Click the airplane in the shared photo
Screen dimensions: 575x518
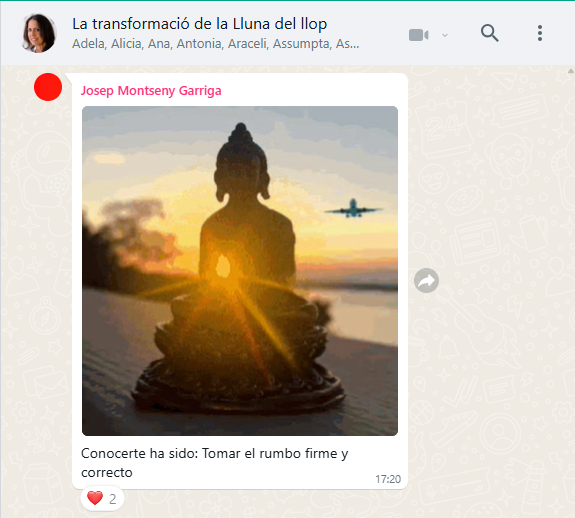click(x=353, y=209)
